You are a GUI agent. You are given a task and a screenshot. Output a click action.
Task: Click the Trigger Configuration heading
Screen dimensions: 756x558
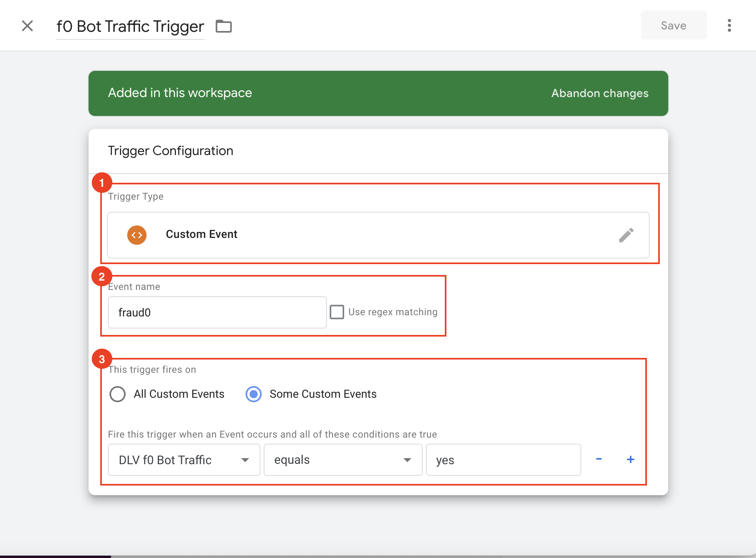tap(170, 151)
